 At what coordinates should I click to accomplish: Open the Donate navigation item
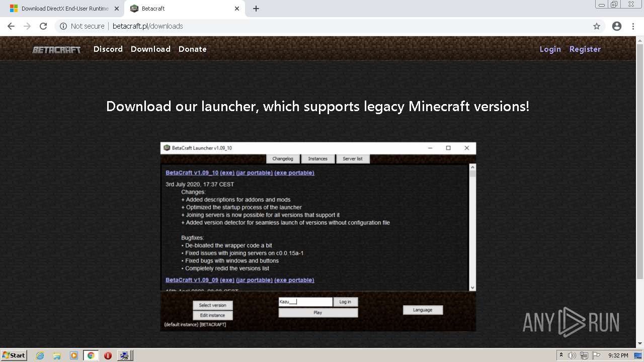(x=193, y=49)
